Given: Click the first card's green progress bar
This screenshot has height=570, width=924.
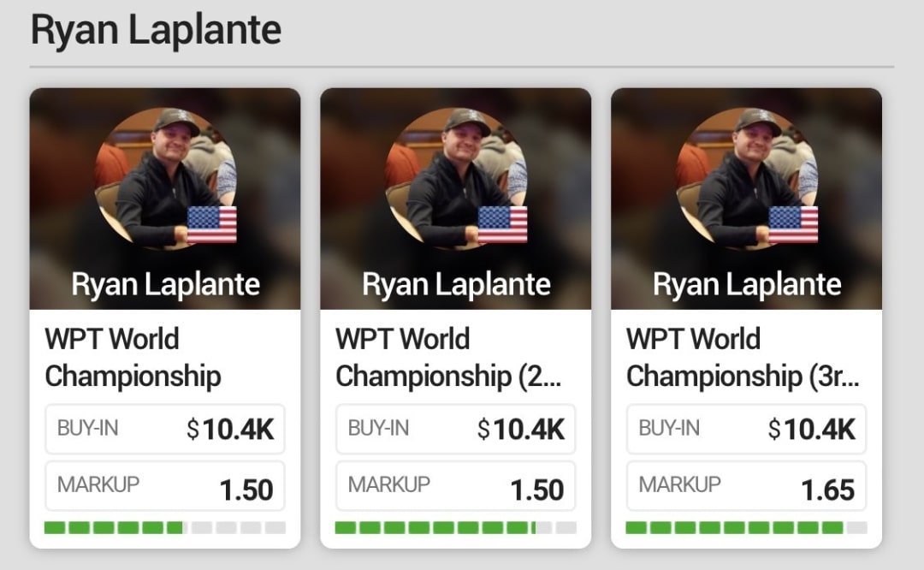Looking at the screenshot, I should 165,527.
